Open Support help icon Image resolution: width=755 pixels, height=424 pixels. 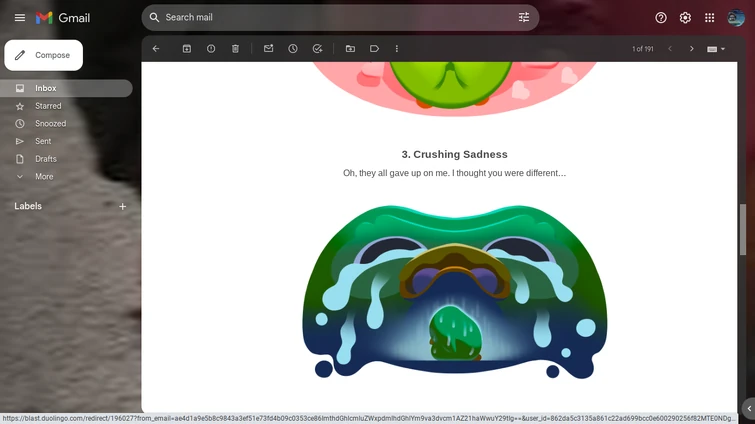[661, 18]
